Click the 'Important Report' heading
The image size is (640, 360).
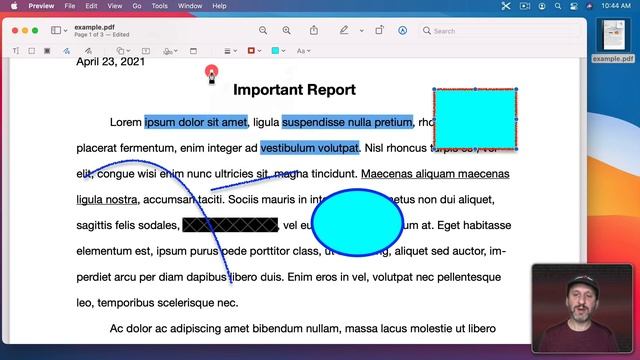point(294,90)
